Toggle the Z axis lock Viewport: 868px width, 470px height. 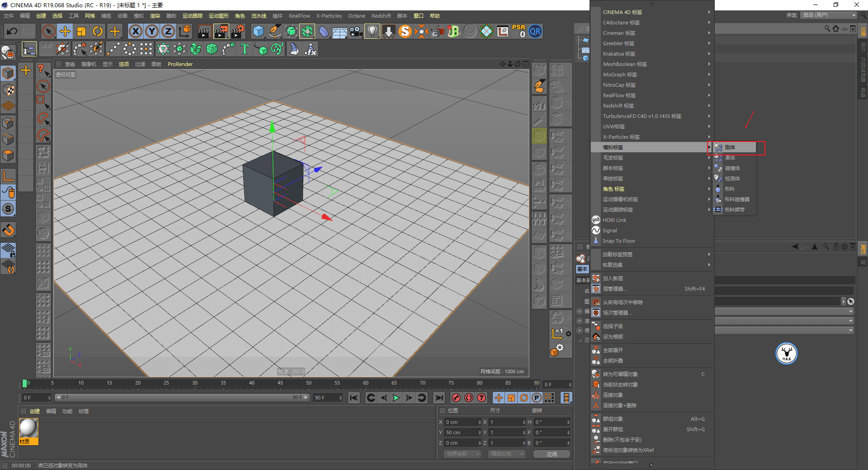click(x=168, y=31)
